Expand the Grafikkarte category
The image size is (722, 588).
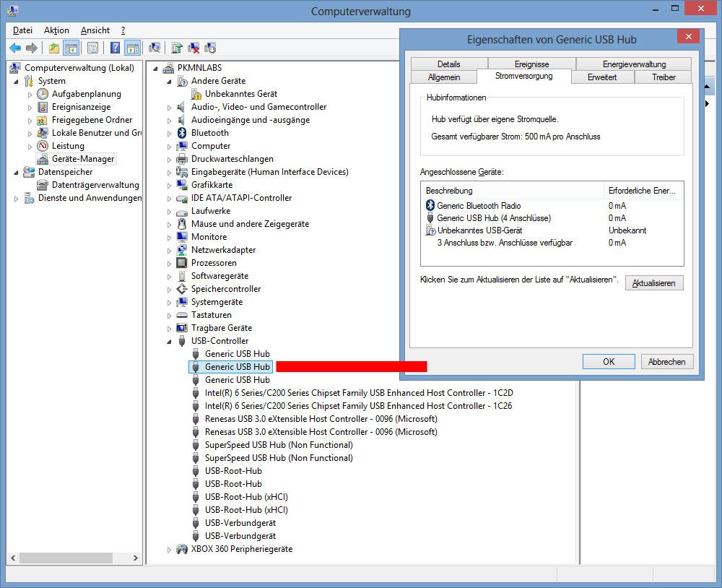[170, 186]
